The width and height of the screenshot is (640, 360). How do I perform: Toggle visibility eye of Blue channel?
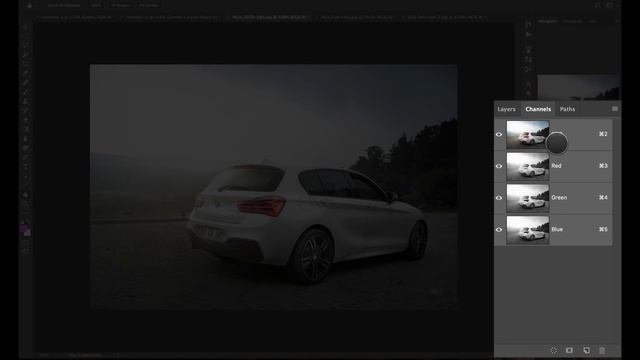click(x=499, y=230)
